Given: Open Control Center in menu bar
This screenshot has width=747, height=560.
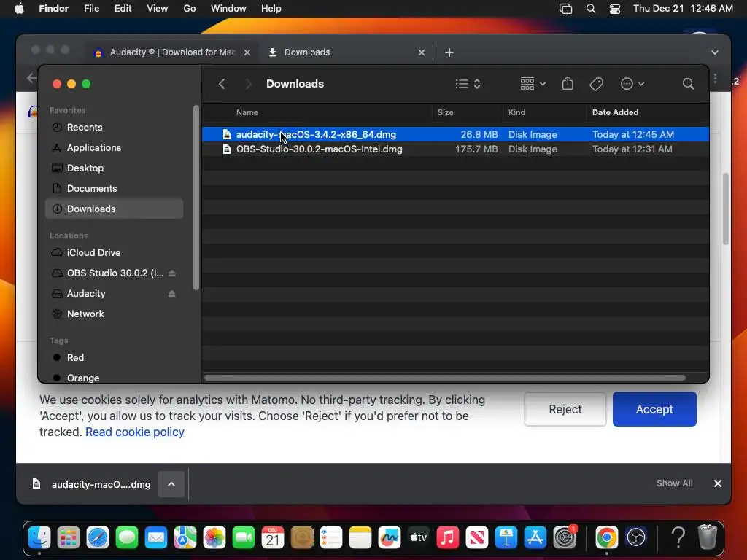Looking at the screenshot, I should click(614, 9).
